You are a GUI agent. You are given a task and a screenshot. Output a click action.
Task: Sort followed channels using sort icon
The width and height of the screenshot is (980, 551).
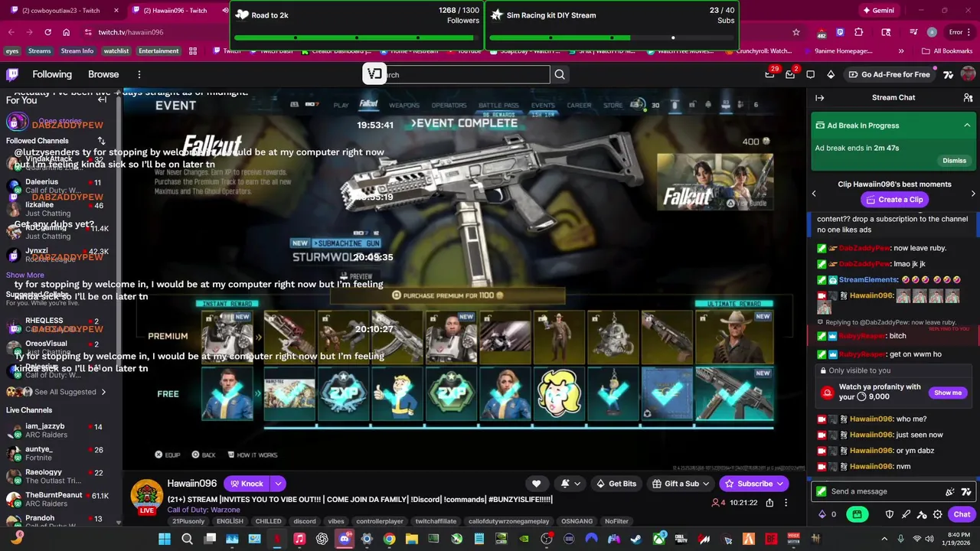click(x=101, y=141)
